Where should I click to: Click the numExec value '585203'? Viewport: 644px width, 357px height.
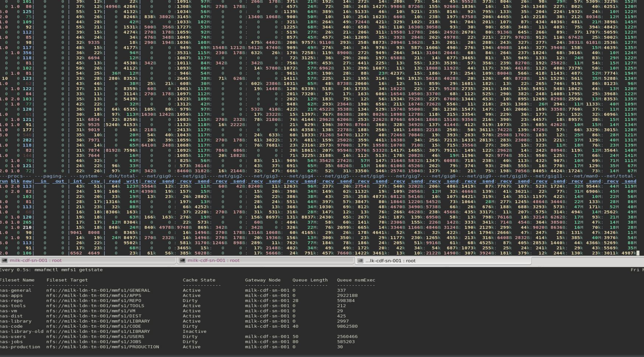point(346,342)
